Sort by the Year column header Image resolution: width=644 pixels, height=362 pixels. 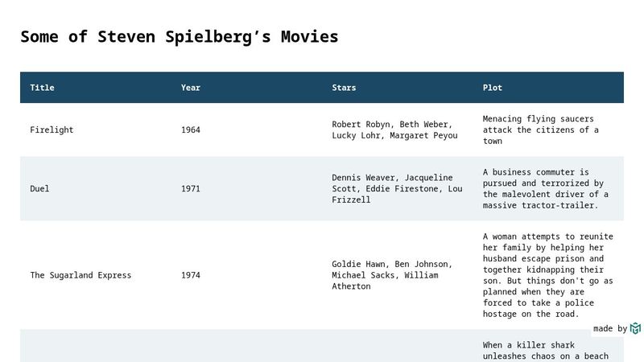tap(191, 88)
